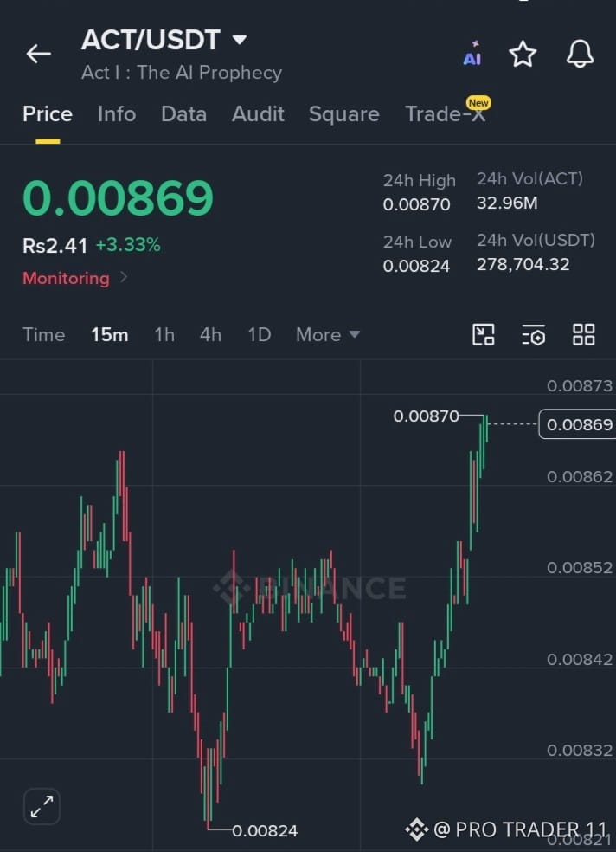
Task: Select the 1D interval
Action: pyautogui.click(x=260, y=335)
